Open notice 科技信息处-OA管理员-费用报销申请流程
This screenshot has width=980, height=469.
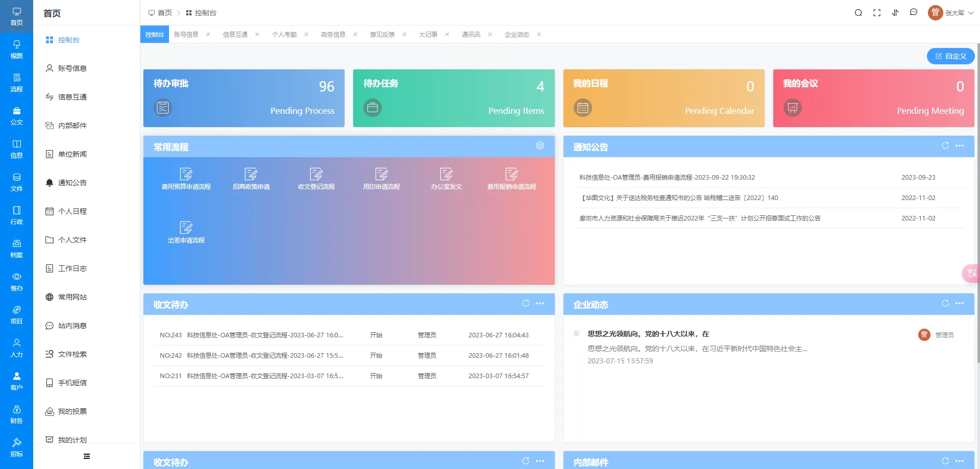667,178
